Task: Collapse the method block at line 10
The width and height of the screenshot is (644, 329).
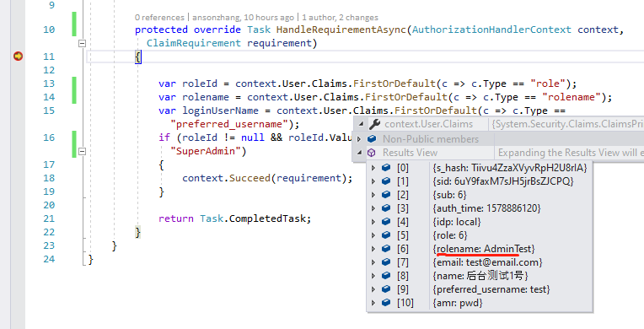Action: click(82, 43)
